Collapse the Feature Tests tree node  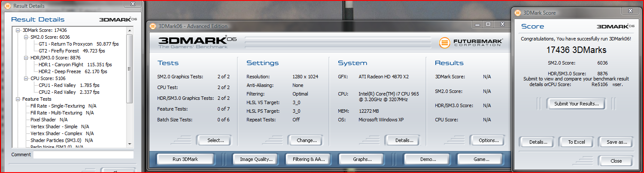tap(18, 99)
